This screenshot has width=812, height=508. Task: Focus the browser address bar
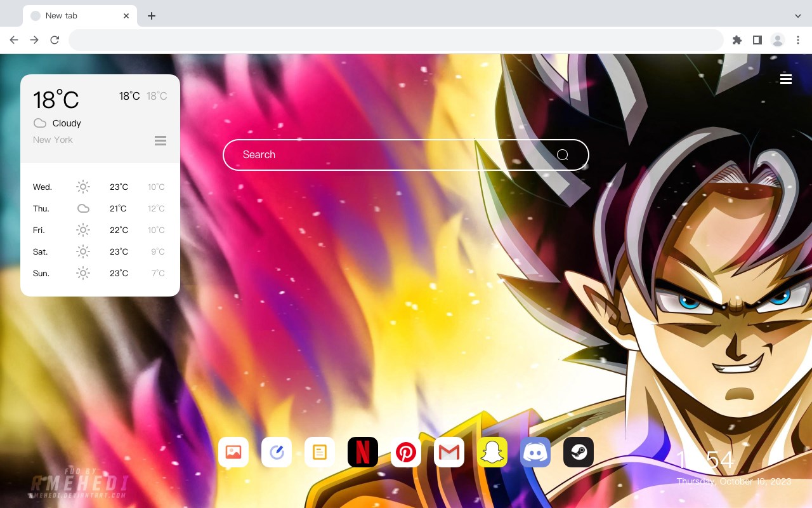396,40
